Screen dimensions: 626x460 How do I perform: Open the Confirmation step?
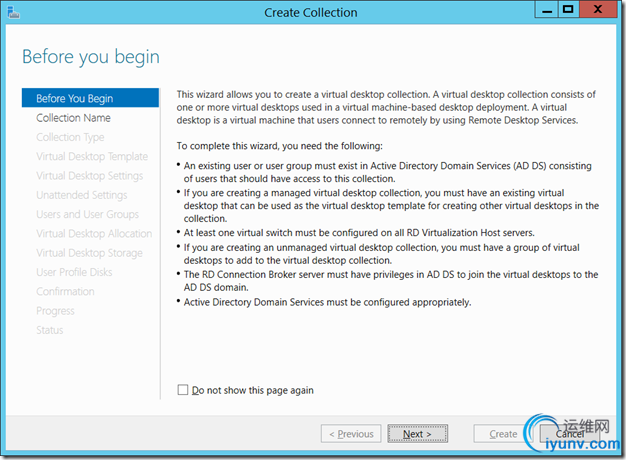(65, 291)
